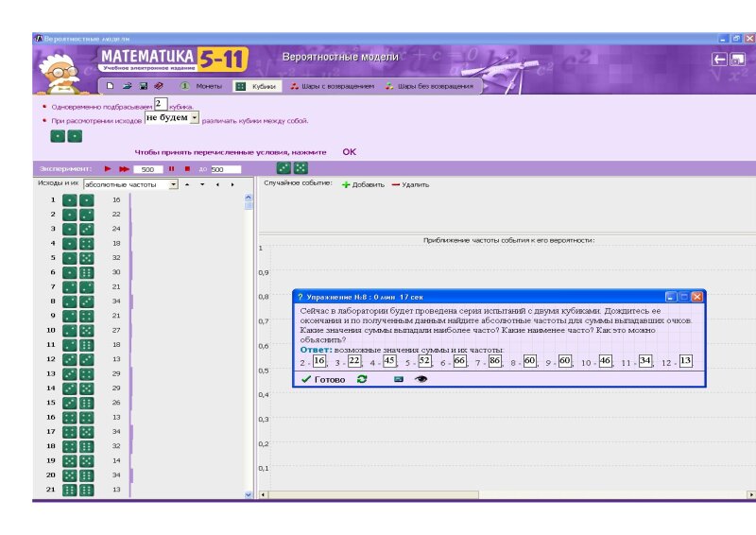The image size is (756, 535).
Task: Click the answer field for sum 7
Action: tap(494, 361)
